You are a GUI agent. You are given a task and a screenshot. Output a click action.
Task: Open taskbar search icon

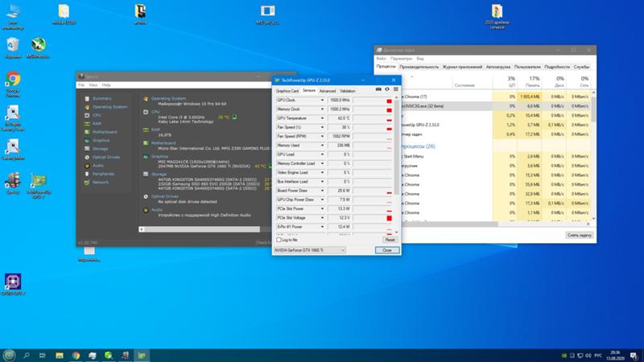(x=27, y=356)
